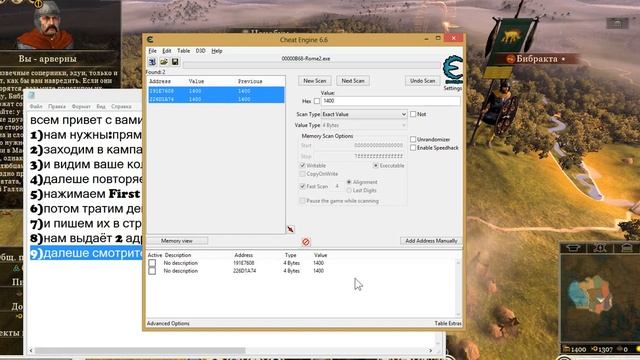Open the File menu in Cheat Engine
640x360 pixels.
pos(152,51)
